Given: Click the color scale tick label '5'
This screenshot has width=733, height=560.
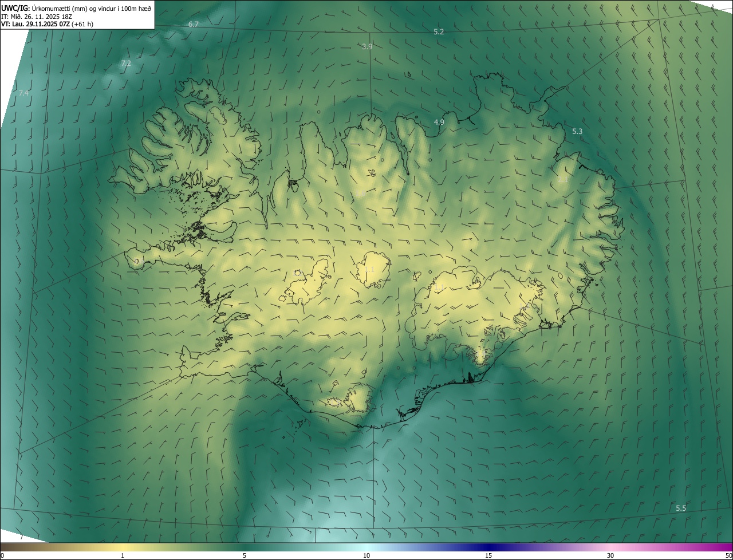Looking at the screenshot, I should 245,555.
